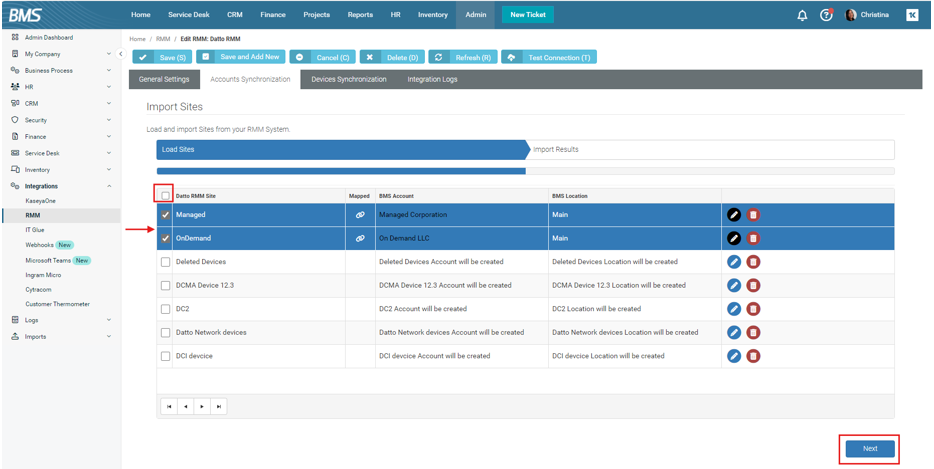
Task: Click red delete icon for DC2 row
Action: pos(753,309)
